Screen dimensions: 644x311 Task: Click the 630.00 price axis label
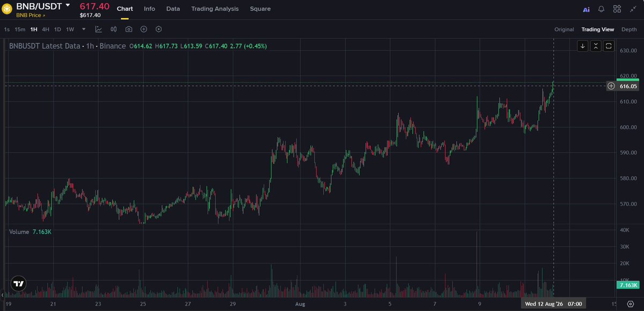click(628, 50)
